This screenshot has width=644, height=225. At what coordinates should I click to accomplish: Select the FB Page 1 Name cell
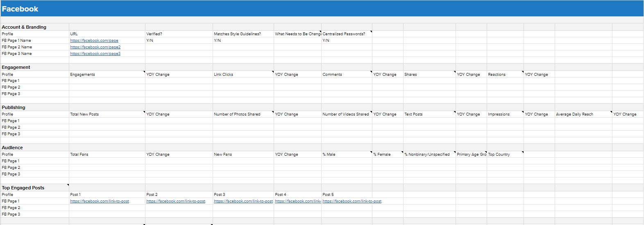(x=16, y=41)
